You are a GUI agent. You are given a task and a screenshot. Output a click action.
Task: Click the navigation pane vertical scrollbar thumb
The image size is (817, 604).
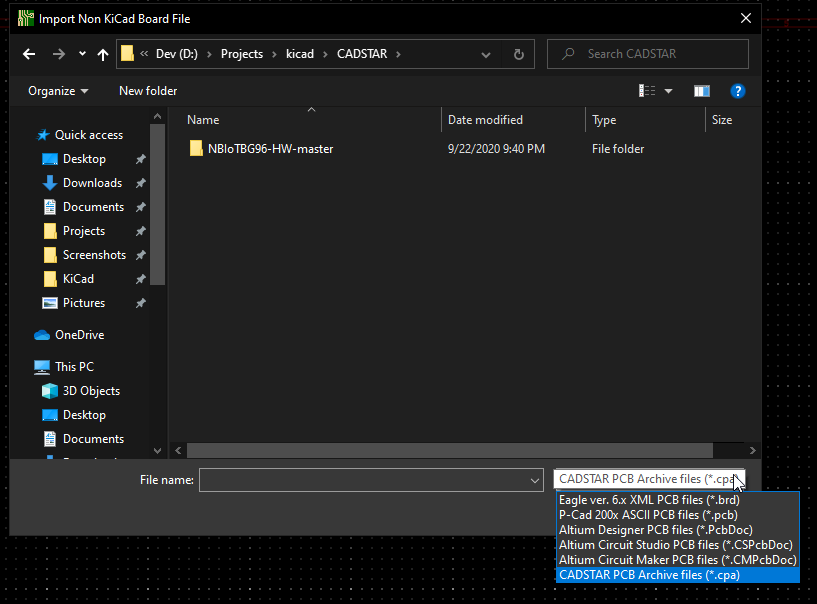click(x=157, y=204)
